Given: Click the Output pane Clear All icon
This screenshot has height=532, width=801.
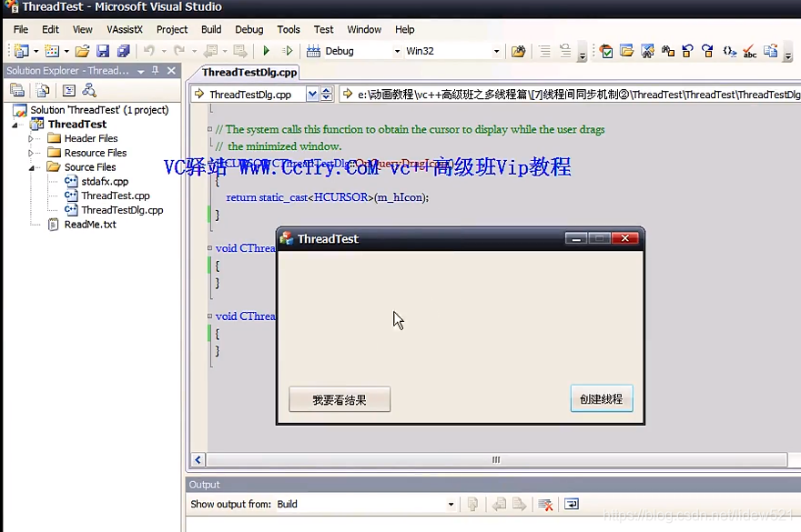Looking at the screenshot, I should coord(545,505).
